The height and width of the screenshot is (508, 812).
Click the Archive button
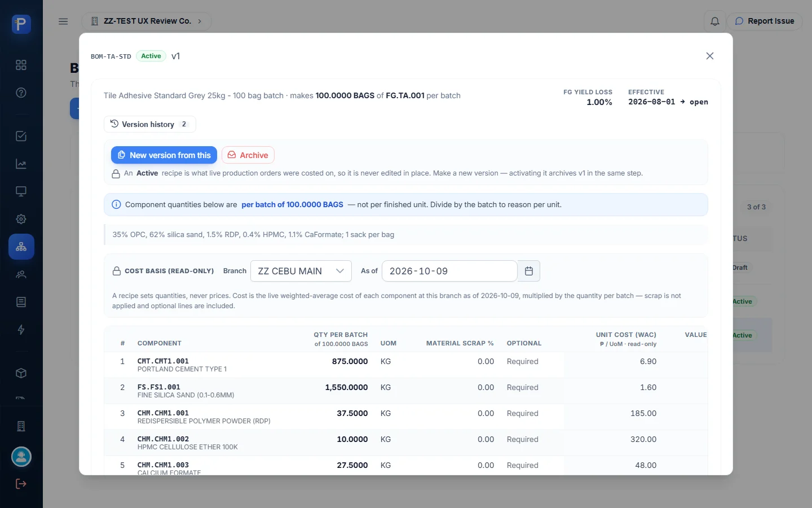click(x=248, y=155)
